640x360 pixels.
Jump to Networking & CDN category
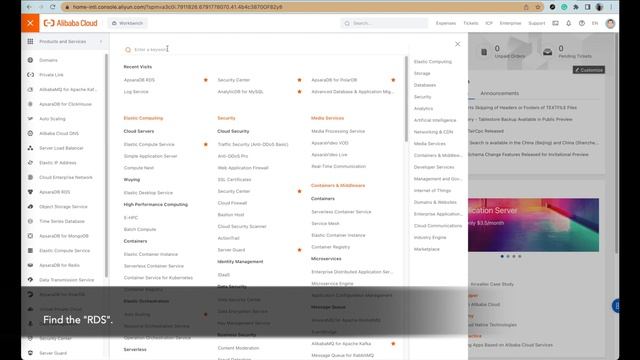point(433,132)
